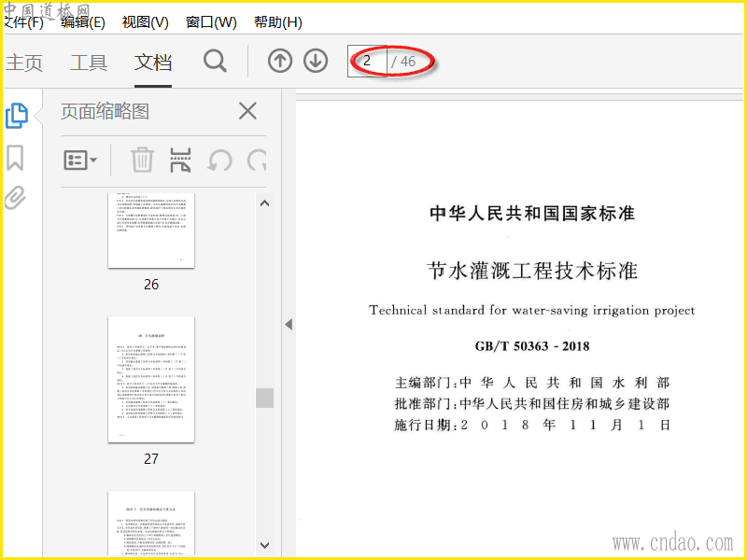Click the thumbnail scrollbar handle
The width and height of the screenshot is (747, 560).
tap(265, 399)
